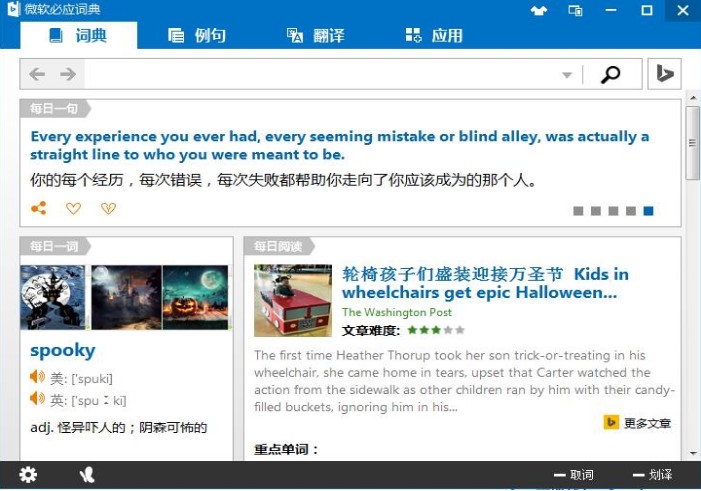
Task: Click the English daily sentence text
Action: [340, 145]
